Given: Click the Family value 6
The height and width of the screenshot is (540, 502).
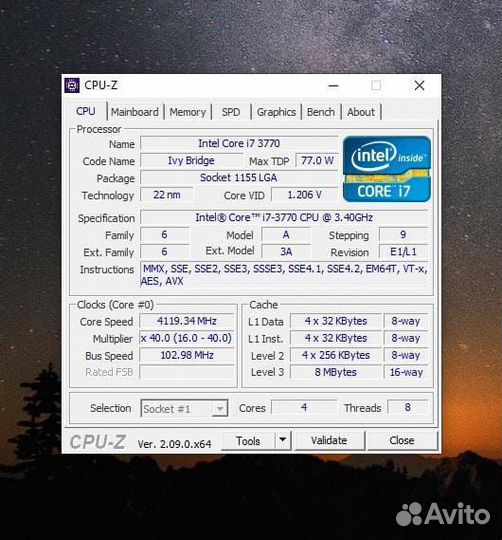Looking at the screenshot, I should point(165,235).
